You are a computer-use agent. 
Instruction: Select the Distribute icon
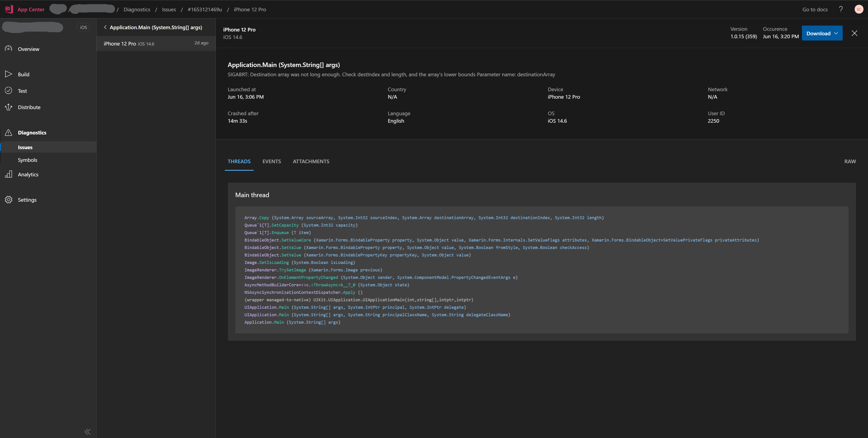[x=9, y=107]
